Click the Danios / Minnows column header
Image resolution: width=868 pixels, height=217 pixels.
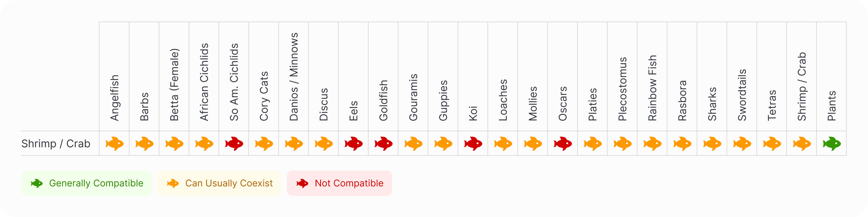294,77
